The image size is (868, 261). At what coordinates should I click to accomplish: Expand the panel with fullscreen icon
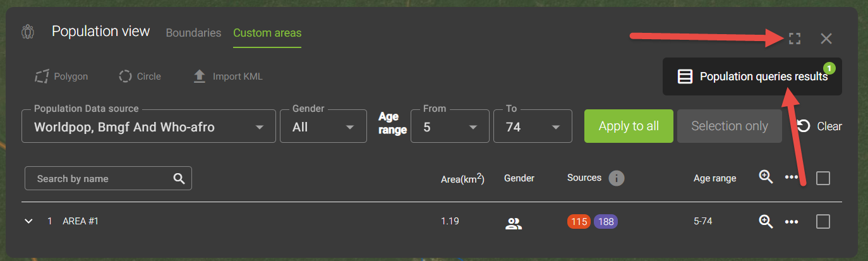(x=795, y=39)
